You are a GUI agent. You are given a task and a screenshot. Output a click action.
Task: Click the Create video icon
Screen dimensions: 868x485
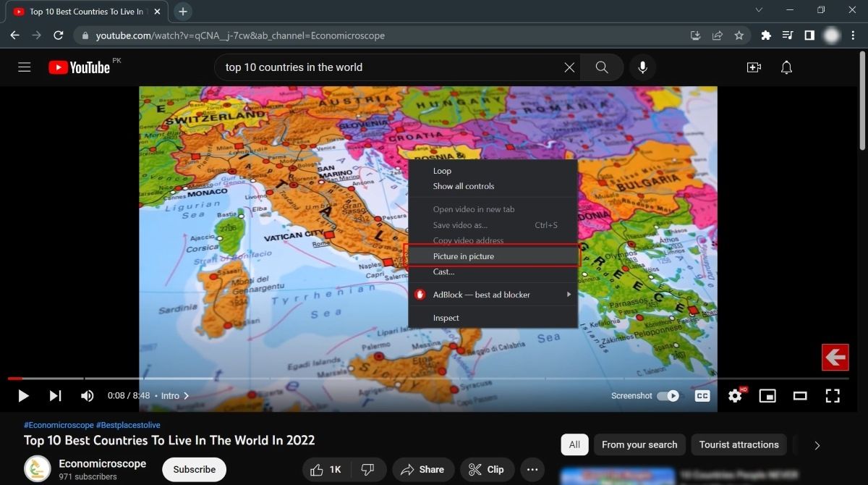pos(754,67)
